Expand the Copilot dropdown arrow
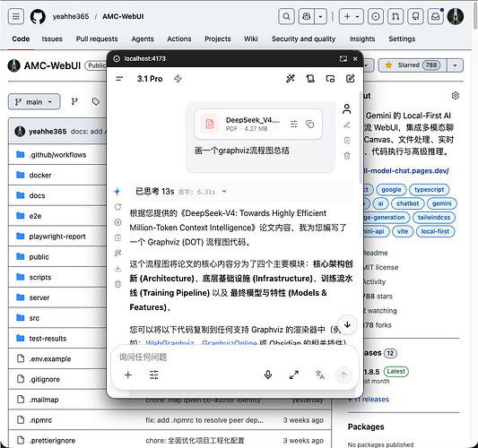 (x=320, y=16)
